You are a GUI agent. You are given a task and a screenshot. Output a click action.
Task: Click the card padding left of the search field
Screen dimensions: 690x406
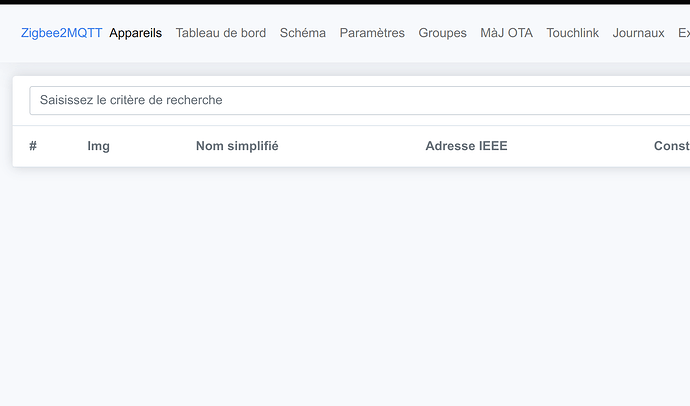(20, 100)
